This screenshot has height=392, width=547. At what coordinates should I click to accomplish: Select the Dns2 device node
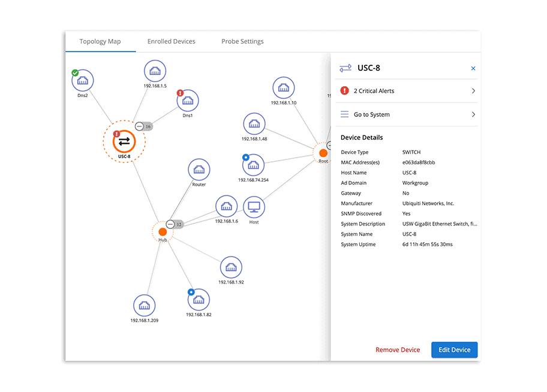point(83,80)
